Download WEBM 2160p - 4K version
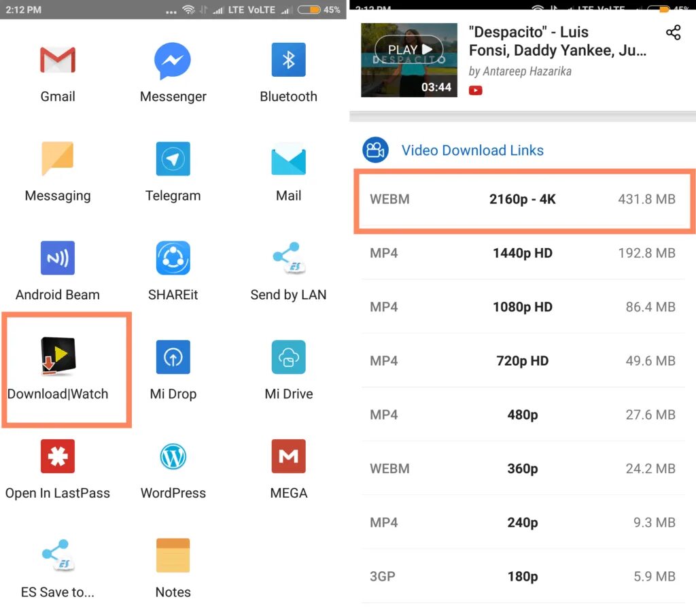Viewport: 696px width, 616px height. pyautogui.click(x=523, y=199)
